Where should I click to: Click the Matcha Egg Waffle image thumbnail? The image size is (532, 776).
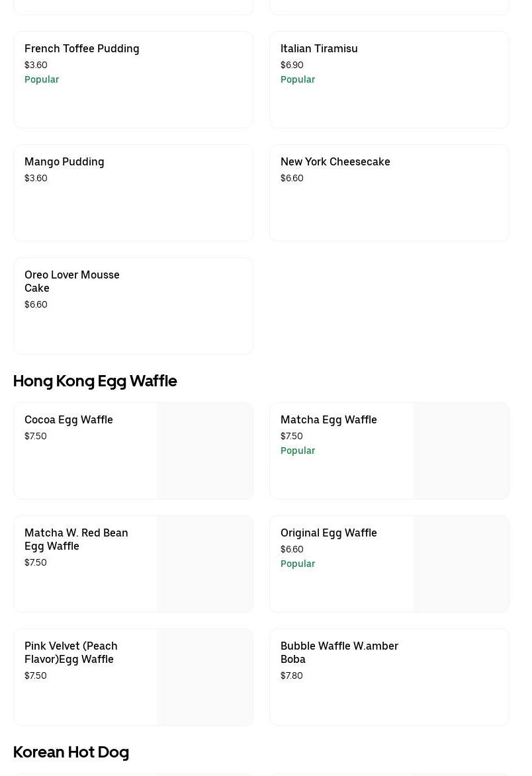point(461,451)
